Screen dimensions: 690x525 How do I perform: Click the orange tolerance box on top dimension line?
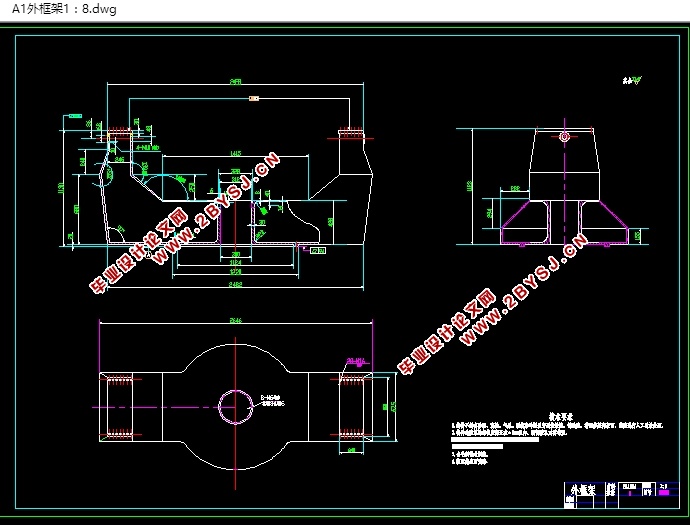click(254, 99)
